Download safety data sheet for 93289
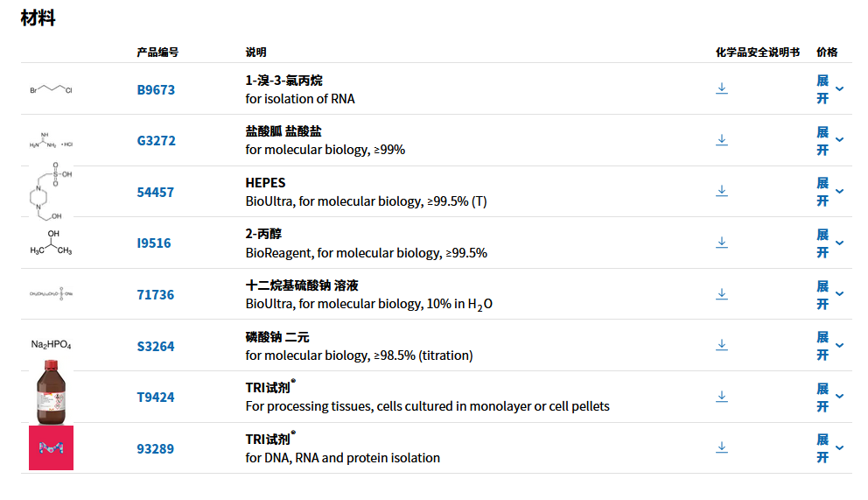 (722, 447)
